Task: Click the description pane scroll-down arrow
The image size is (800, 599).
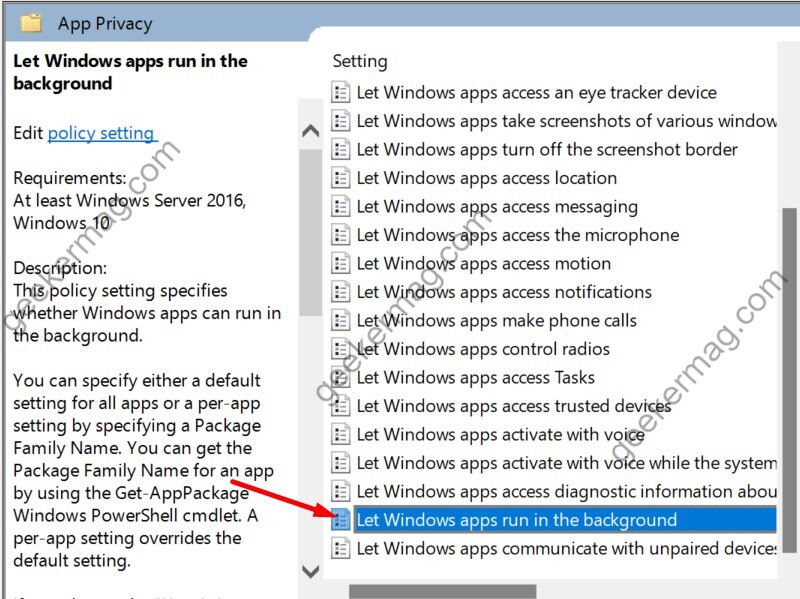Action: tap(311, 570)
